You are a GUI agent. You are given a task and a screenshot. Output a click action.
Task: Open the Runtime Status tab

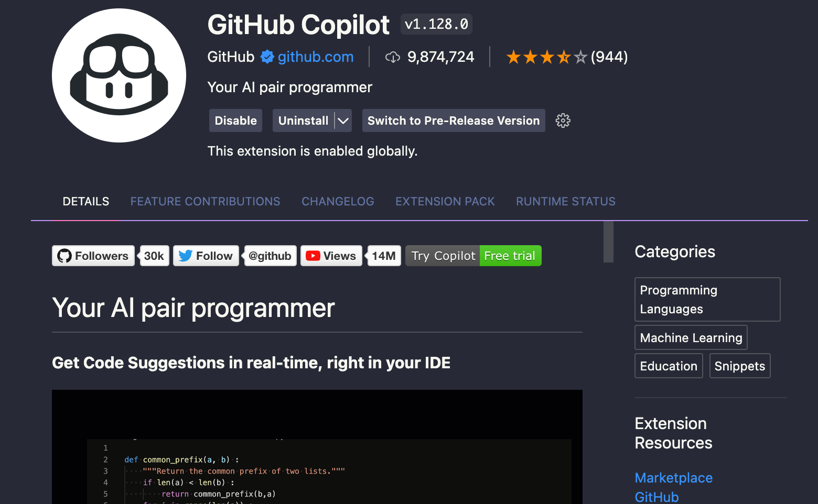[x=565, y=201]
